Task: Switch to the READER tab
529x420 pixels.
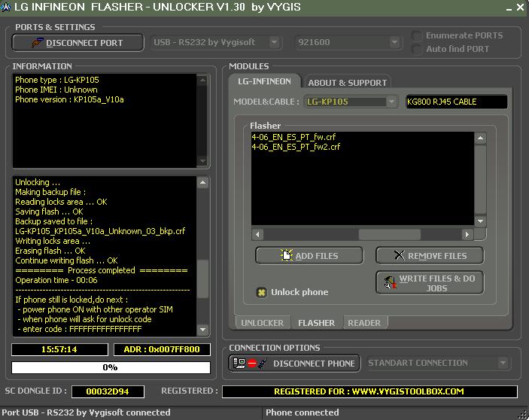Action: (364, 323)
